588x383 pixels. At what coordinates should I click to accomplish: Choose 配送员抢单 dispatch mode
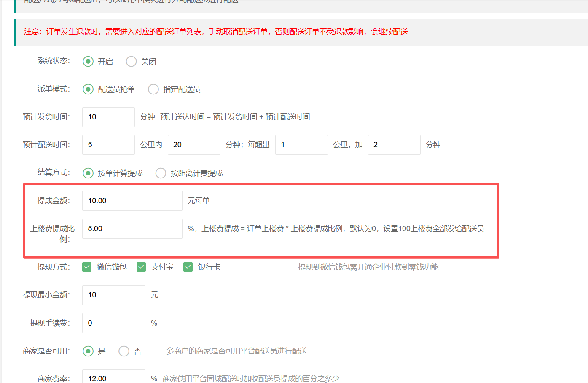[88, 89]
